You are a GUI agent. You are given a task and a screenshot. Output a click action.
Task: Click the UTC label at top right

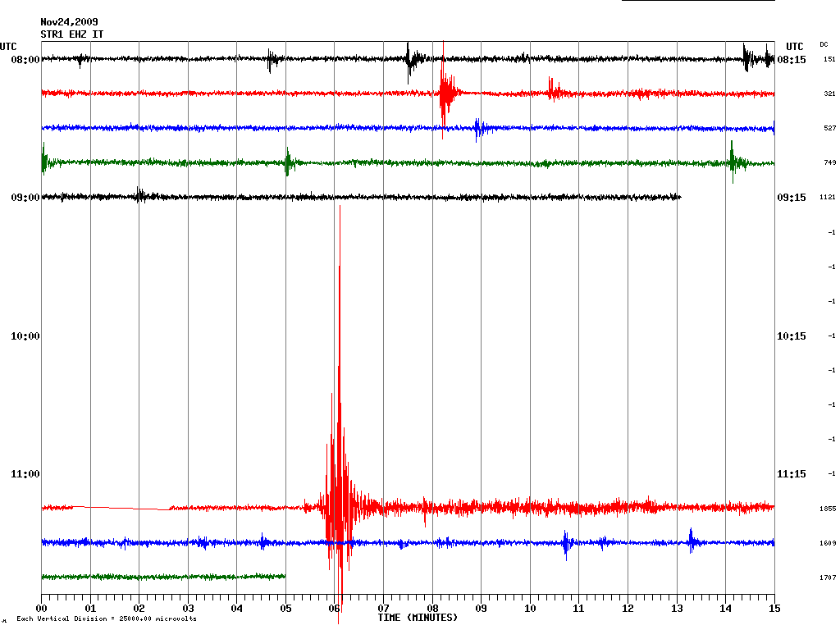pyautogui.click(x=794, y=47)
